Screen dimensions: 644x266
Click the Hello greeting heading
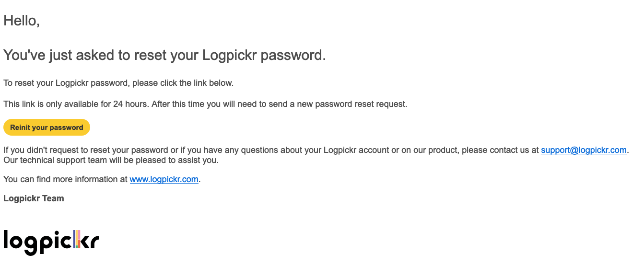tap(22, 21)
